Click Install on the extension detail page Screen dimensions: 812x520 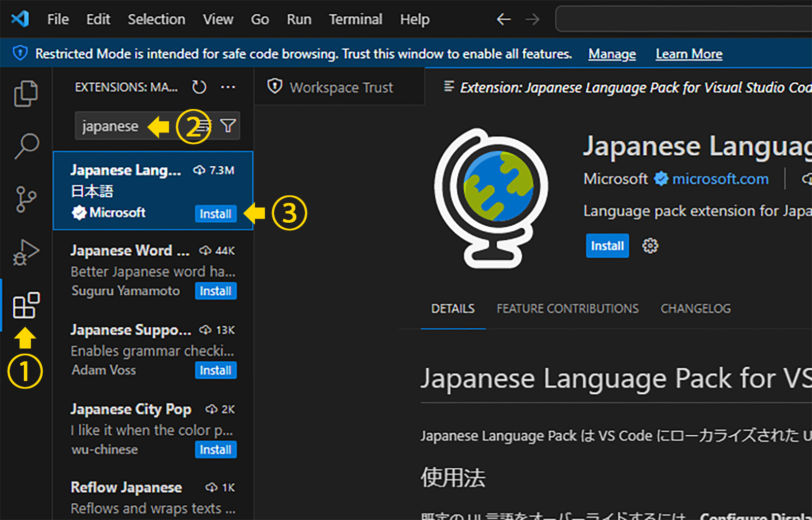607,246
